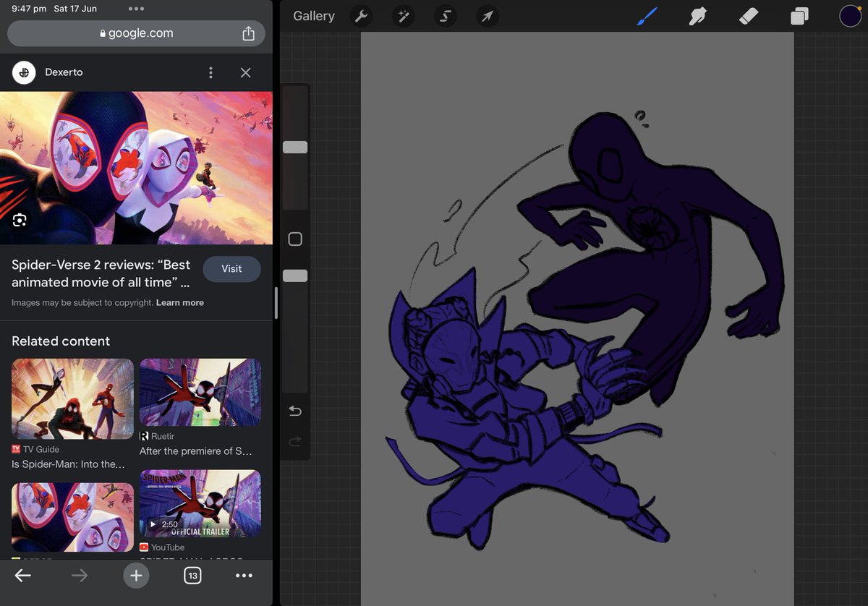Open a new browser tab
The width and height of the screenshot is (868, 606).
click(x=136, y=576)
